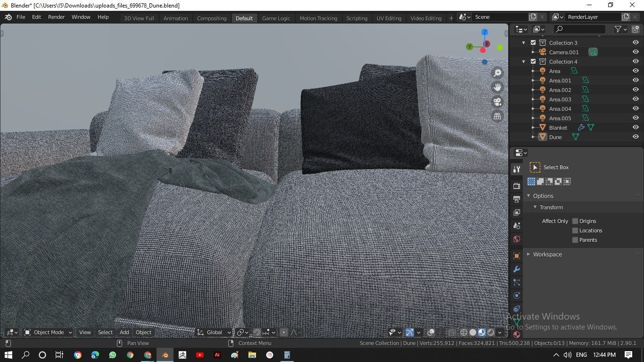Open the Tool properties tab

tap(517, 169)
